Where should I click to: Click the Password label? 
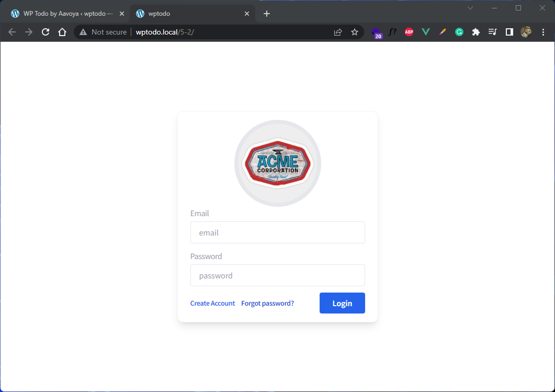pos(206,256)
